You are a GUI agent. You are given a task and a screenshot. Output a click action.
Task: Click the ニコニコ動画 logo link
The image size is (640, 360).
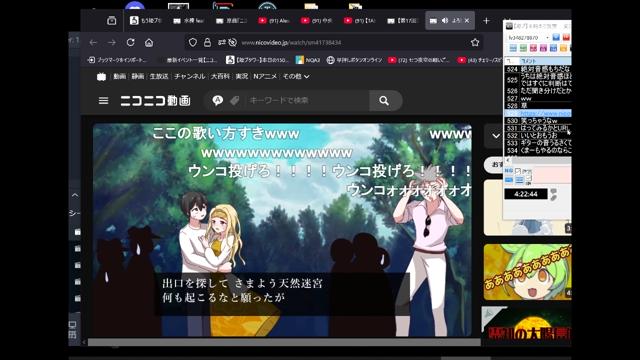(x=156, y=100)
